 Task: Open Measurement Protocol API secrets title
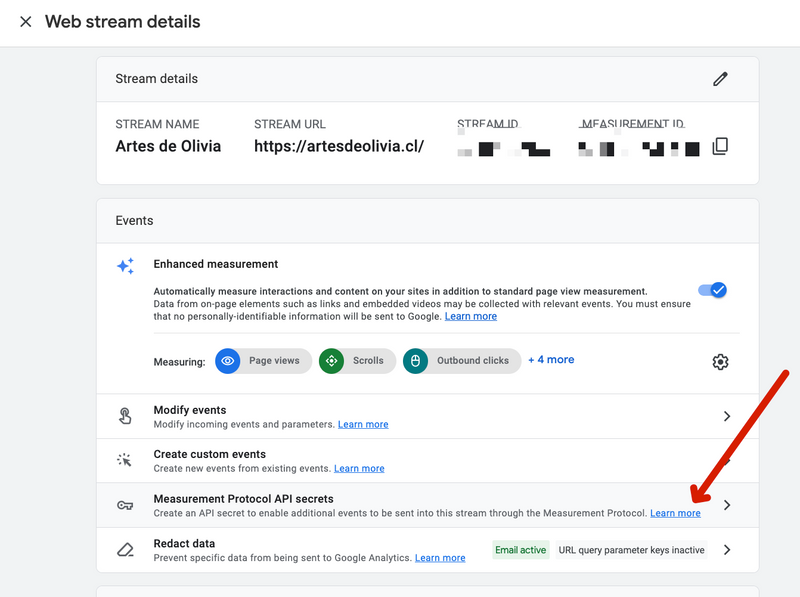pos(243,499)
